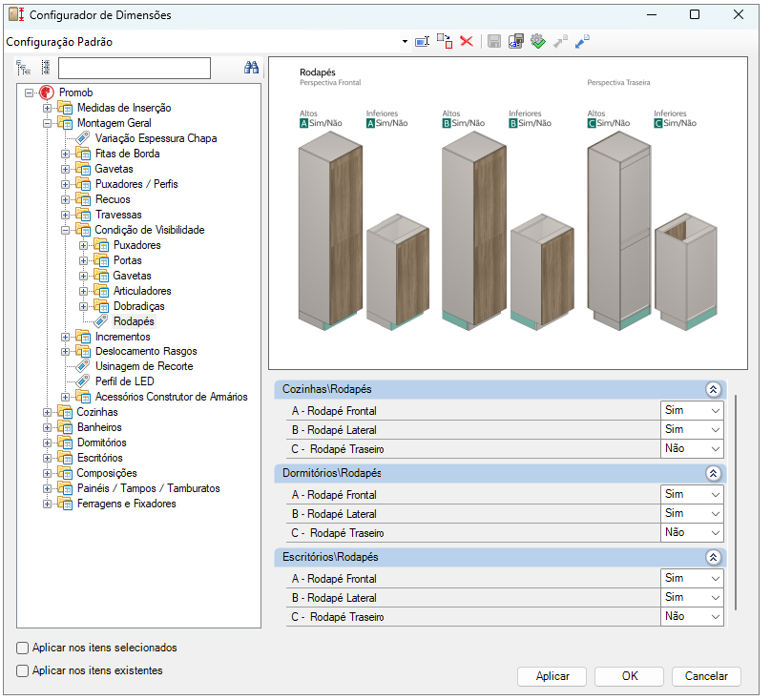Expand the Cozinhas tree node

pos(48,412)
